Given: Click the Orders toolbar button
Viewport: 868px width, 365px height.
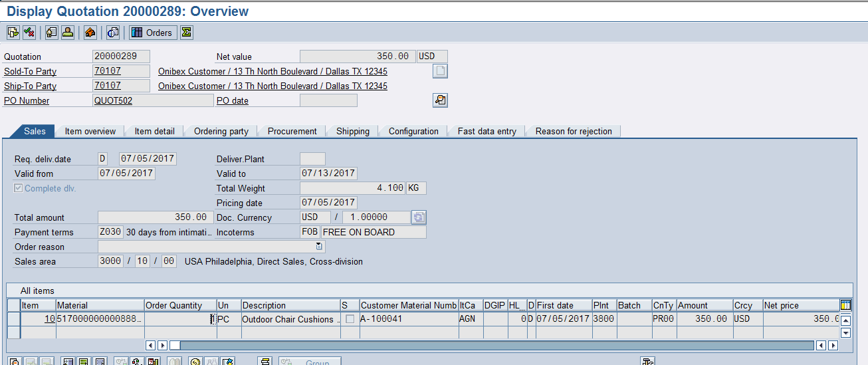Looking at the screenshot, I should click(x=152, y=33).
